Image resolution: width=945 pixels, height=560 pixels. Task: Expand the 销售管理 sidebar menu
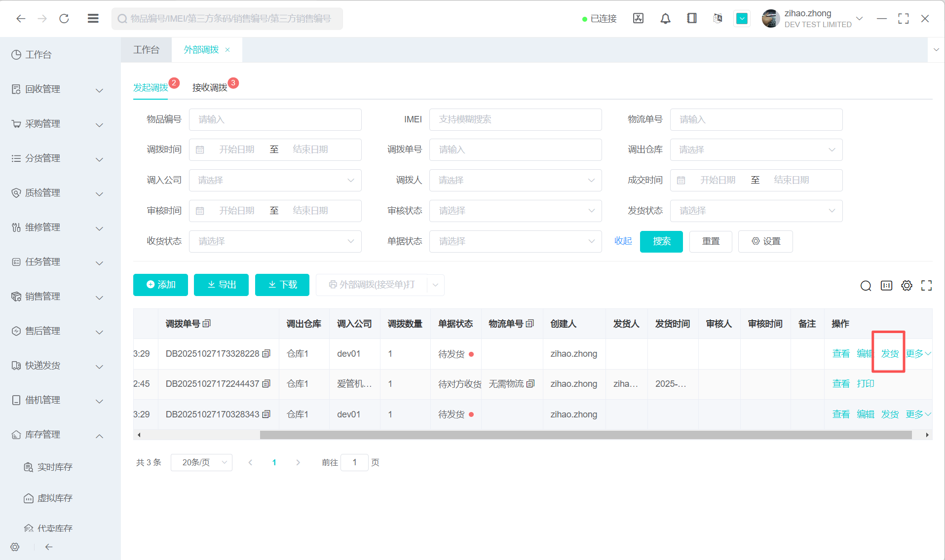[x=57, y=297]
